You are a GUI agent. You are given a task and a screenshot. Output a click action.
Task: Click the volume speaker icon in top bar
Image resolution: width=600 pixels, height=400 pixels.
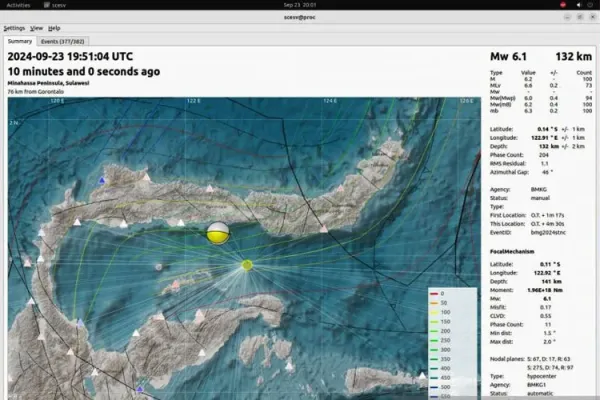[579, 5]
